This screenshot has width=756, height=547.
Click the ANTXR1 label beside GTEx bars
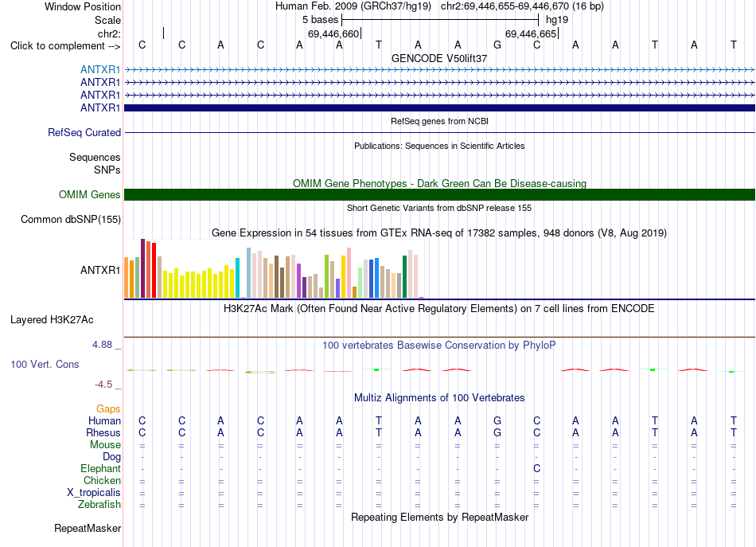click(x=100, y=270)
